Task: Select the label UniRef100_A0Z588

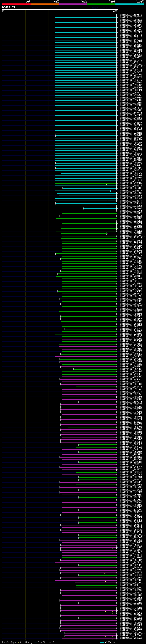Action: 131,580
